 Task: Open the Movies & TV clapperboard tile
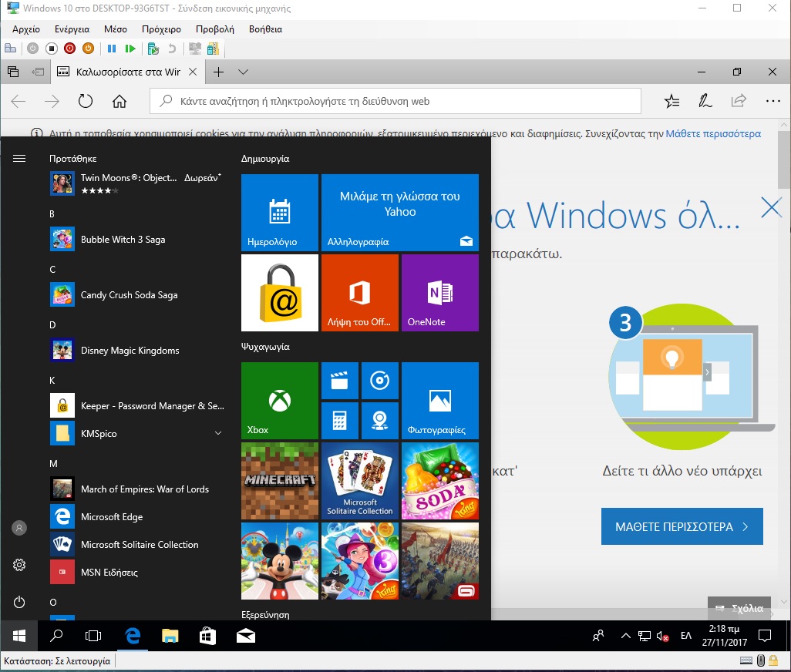pyautogui.click(x=339, y=381)
